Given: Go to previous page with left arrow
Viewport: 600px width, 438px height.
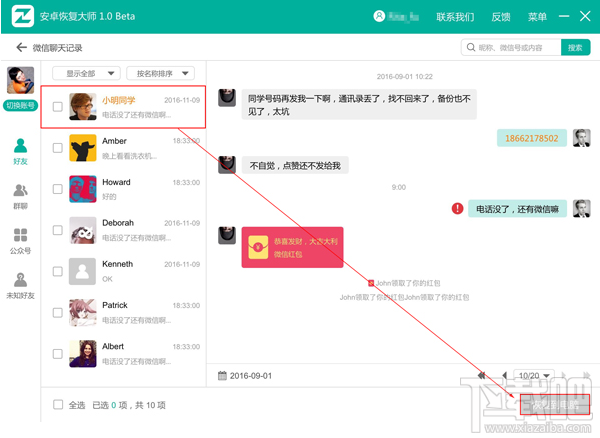Looking at the screenshot, I should click(x=504, y=376).
